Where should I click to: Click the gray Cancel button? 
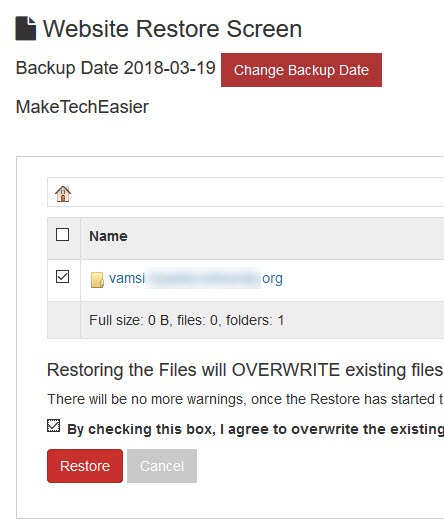coord(162,466)
